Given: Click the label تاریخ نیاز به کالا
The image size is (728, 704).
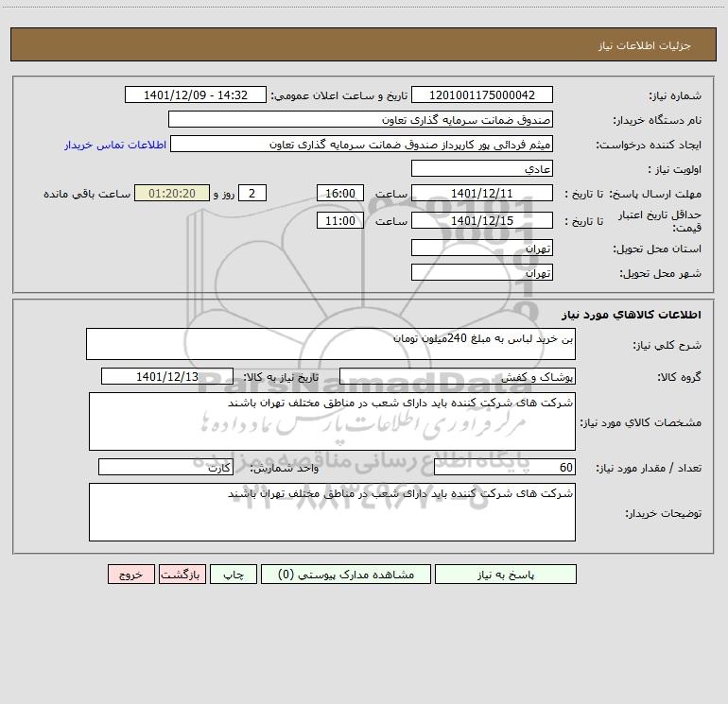Looking at the screenshot, I should tap(282, 377).
